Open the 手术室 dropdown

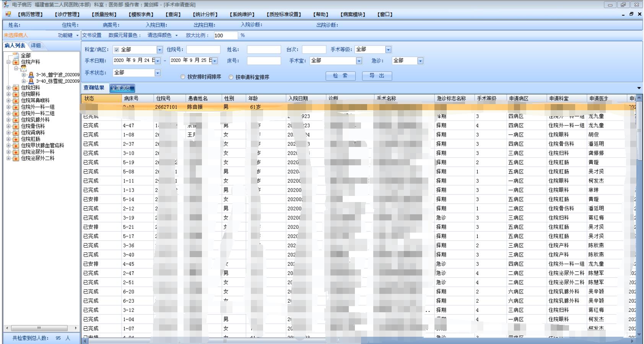[359, 60]
